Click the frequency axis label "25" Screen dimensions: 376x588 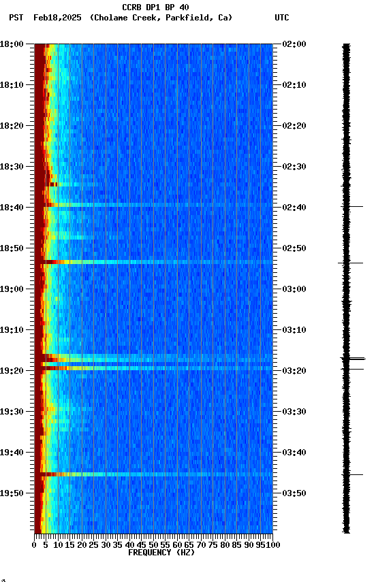pos(94,545)
